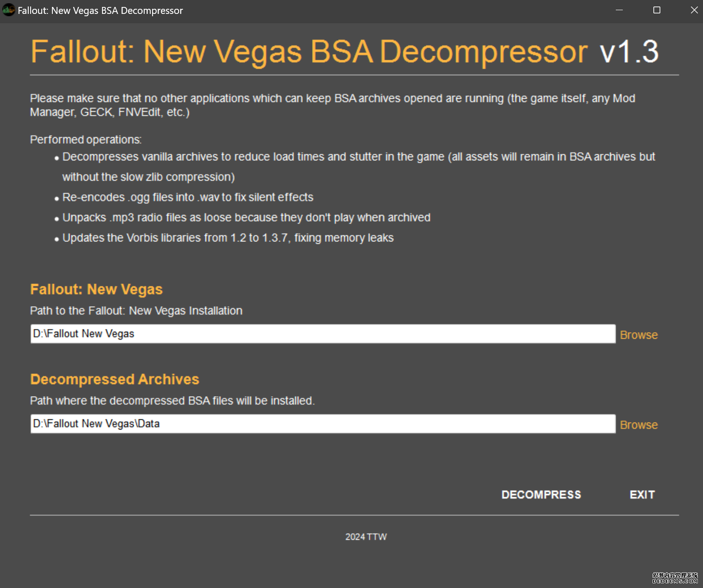
Task: Click the Fallout New Vegas installation path field
Action: tap(323, 334)
